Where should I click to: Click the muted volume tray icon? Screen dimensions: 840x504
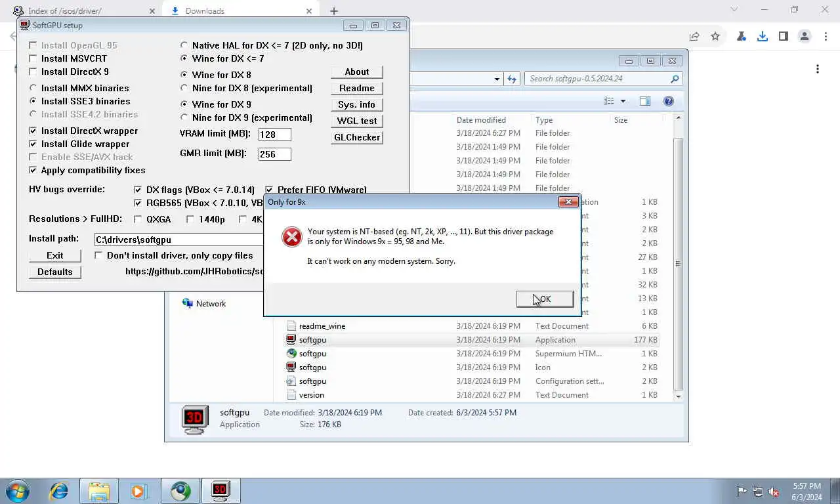click(x=774, y=492)
